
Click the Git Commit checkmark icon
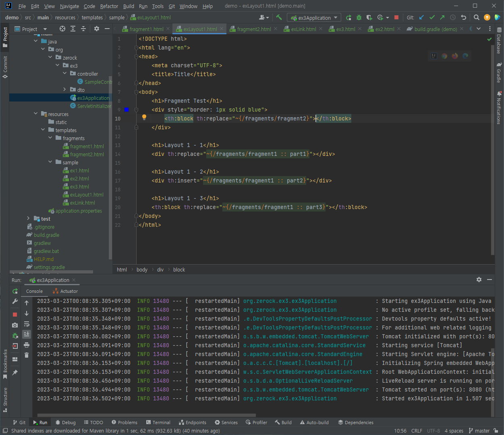[432, 17]
